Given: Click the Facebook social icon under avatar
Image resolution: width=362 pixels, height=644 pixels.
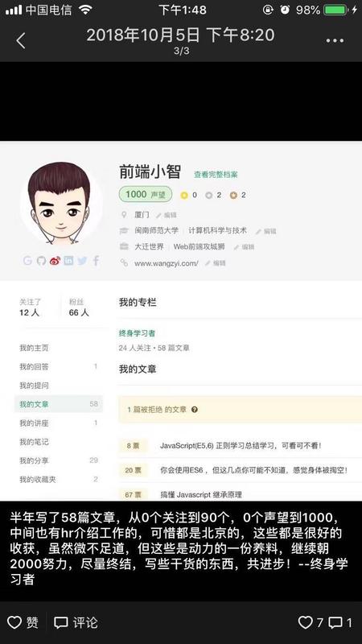Looking at the screenshot, I should (x=96, y=260).
